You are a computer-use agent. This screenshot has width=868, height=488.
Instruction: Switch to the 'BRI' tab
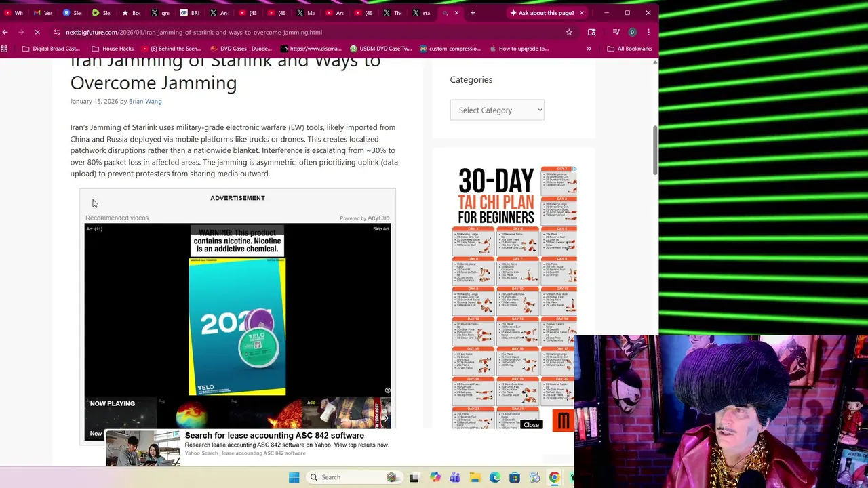pyautogui.click(x=189, y=13)
